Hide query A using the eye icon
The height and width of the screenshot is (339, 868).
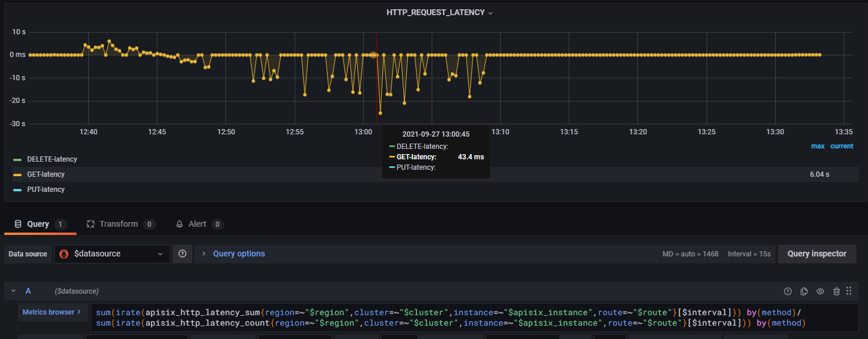tap(820, 291)
